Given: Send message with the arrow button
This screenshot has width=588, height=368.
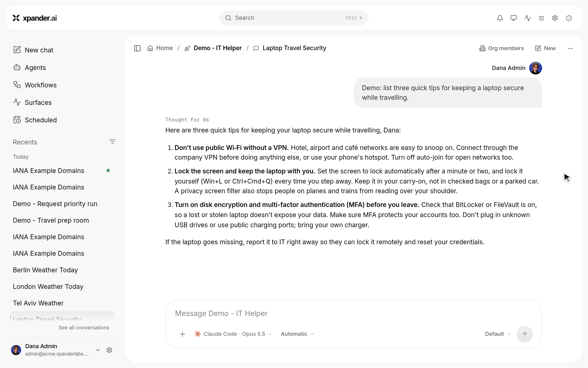Looking at the screenshot, I should (524, 334).
